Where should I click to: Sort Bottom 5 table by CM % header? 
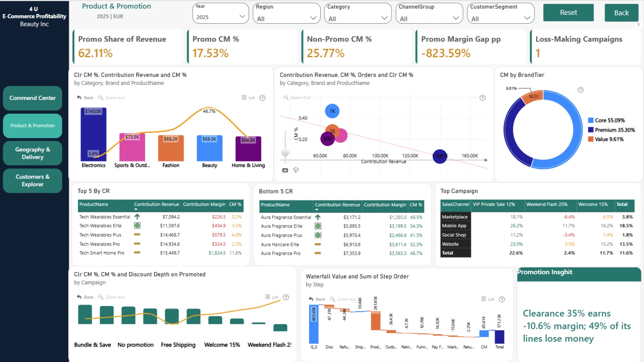tap(416, 205)
